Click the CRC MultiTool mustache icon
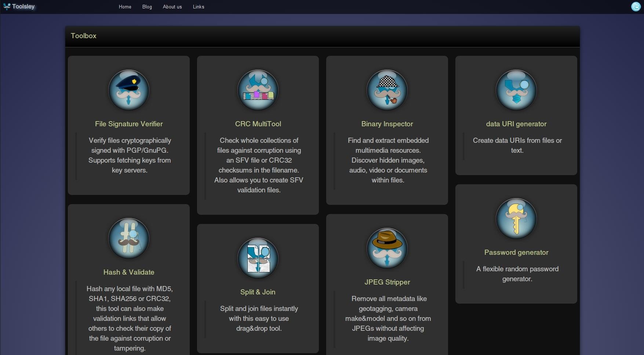 tap(258, 90)
